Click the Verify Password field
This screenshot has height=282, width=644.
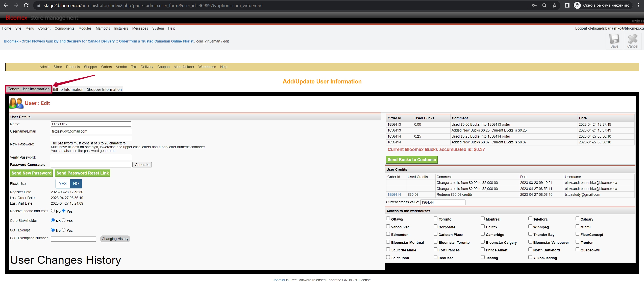(91, 157)
